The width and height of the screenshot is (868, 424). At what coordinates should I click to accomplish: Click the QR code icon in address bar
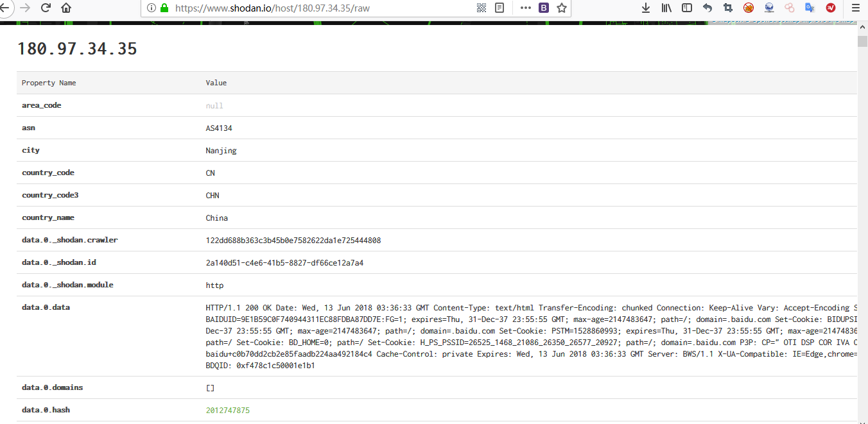coord(482,7)
